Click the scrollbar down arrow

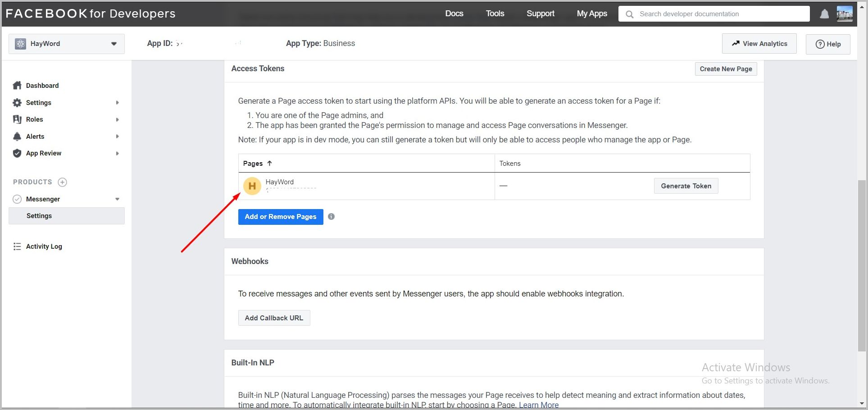point(862,404)
